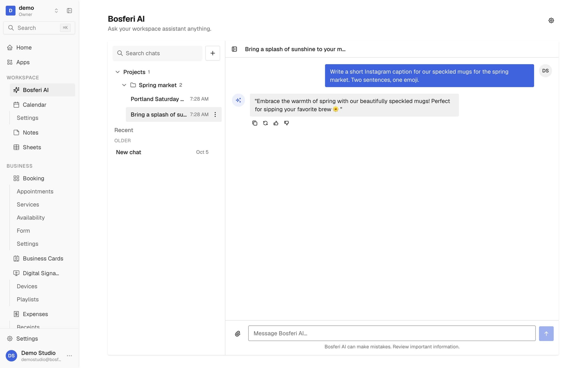Viewport: 588px width, 368px height.
Task: Start a new chat with plus button
Action: [x=213, y=53]
